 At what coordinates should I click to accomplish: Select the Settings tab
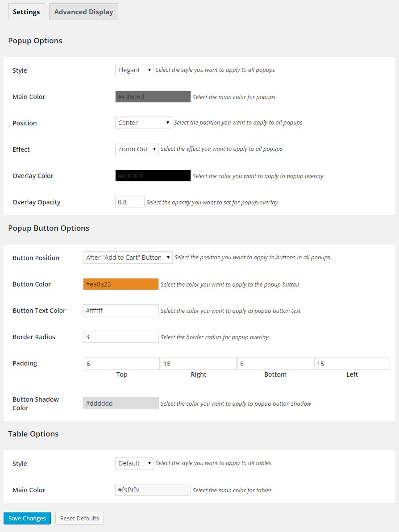click(26, 12)
